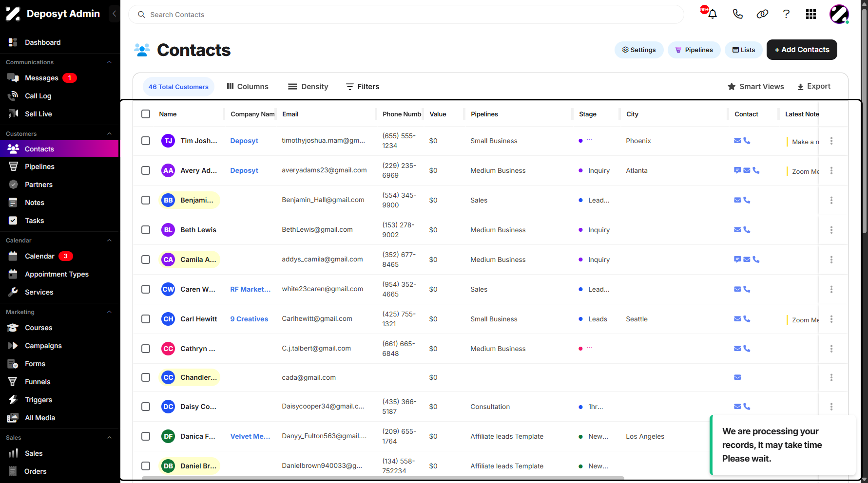Collapse the Sales sidebar section
The width and height of the screenshot is (868, 483).
pyautogui.click(x=109, y=438)
